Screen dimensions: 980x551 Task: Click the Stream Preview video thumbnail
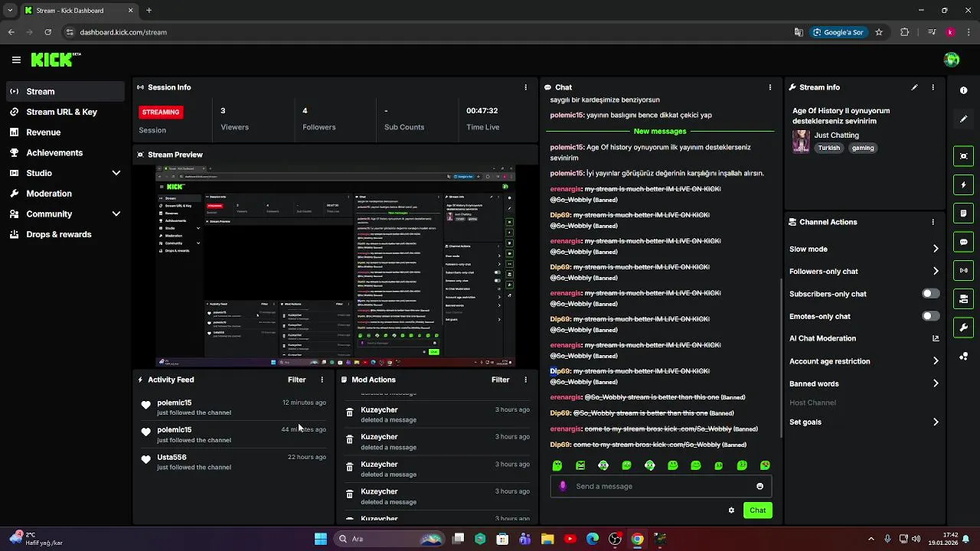click(335, 266)
